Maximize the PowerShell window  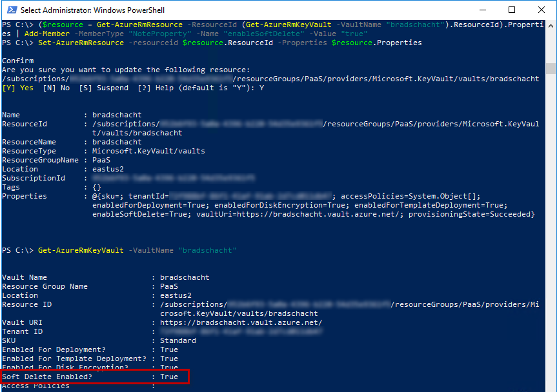512,10
